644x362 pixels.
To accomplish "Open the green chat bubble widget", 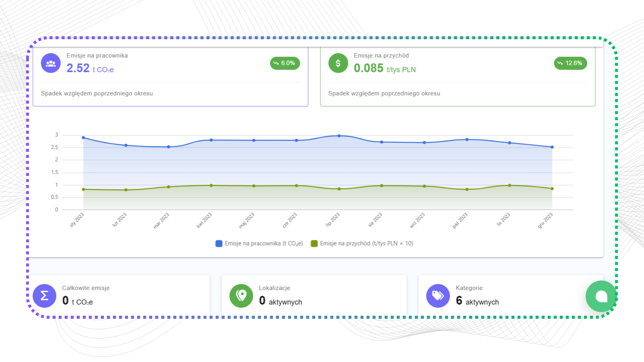I will (601, 296).
